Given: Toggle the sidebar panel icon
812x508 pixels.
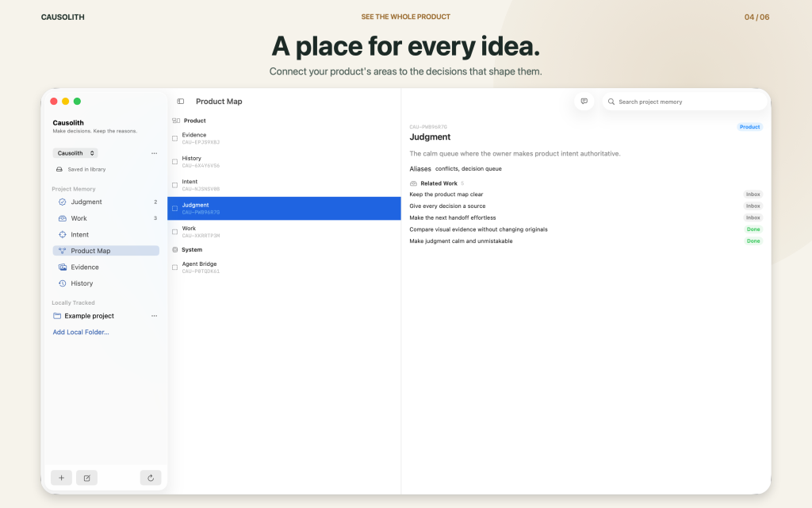Looking at the screenshot, I should [180, 102].
